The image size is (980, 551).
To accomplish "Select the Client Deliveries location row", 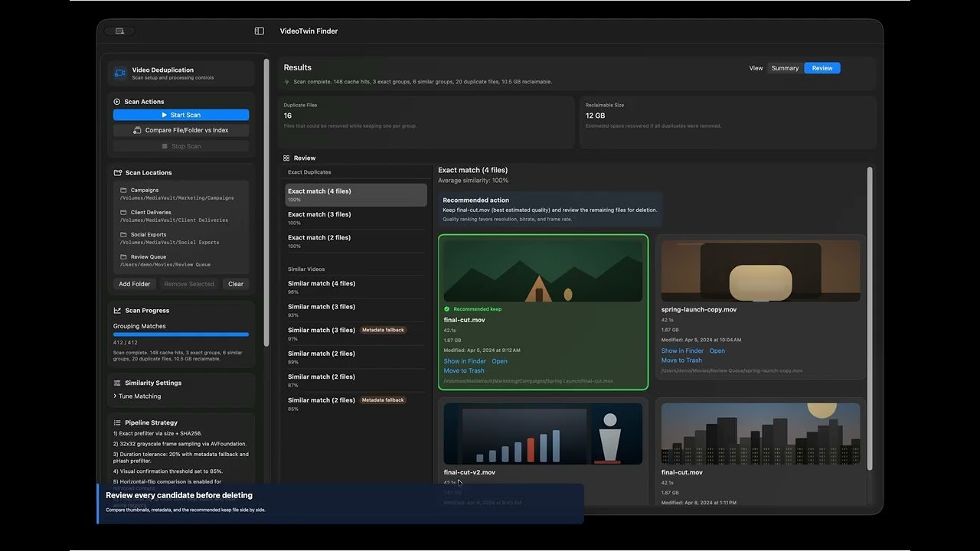I will pyautogui.click(x=181, y=216).
